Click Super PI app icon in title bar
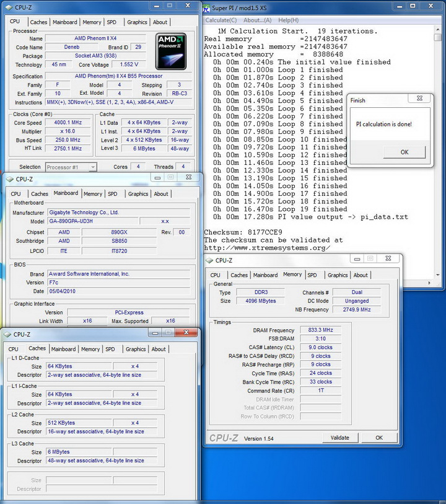This screenshot has width=446, height=504. (206, 7)
